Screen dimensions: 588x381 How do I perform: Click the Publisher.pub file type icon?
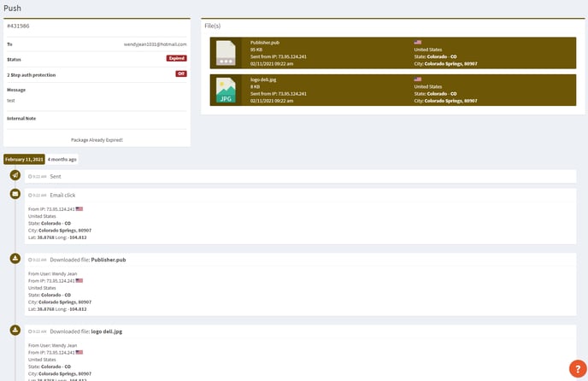tap(225, 53)
